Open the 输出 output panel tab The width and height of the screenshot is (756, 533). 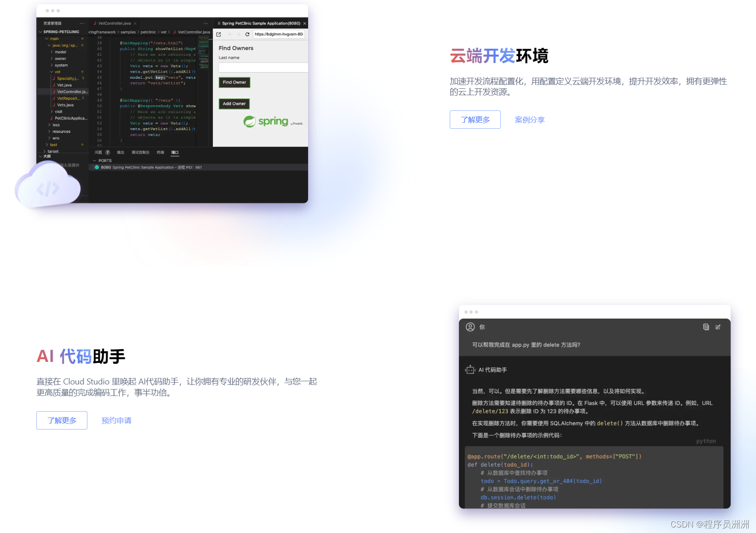pos(120,152)
